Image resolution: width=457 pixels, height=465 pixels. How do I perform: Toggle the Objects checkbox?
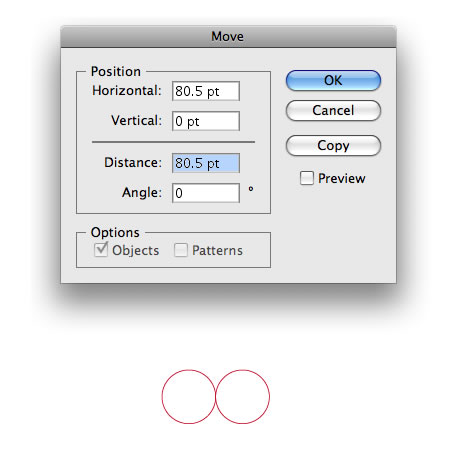pyautogui.click(x=101, y=250)
